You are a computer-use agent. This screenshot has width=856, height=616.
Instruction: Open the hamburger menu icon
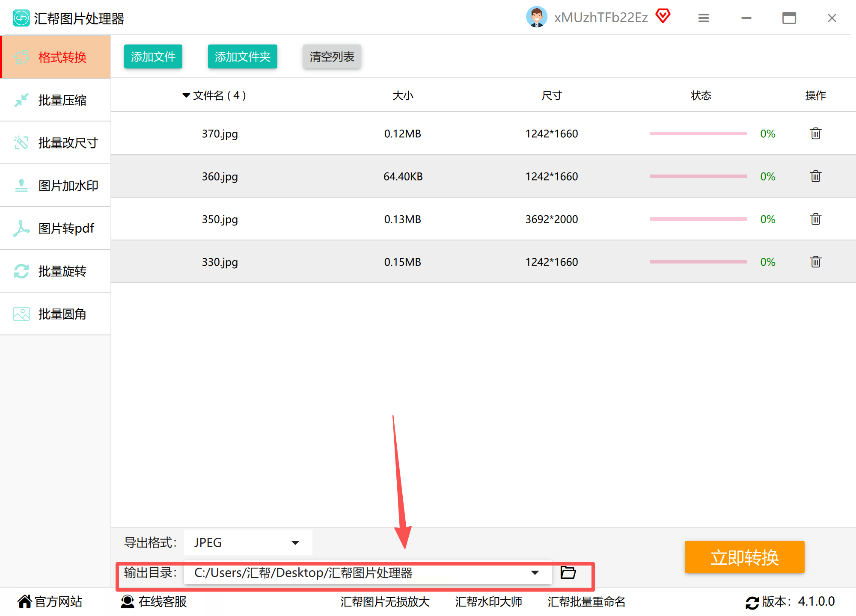pos(704,18)
